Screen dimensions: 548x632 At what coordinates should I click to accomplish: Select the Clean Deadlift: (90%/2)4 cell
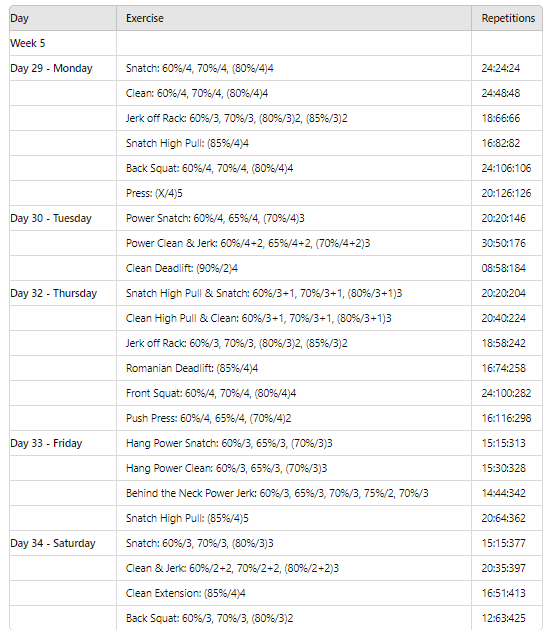[x=294, y=268]
